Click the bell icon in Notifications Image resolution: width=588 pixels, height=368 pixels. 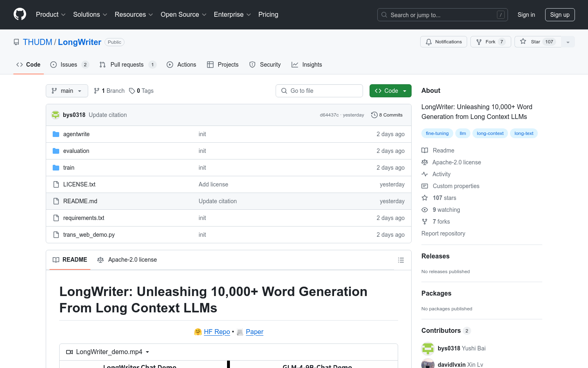(x=428, y=42)
